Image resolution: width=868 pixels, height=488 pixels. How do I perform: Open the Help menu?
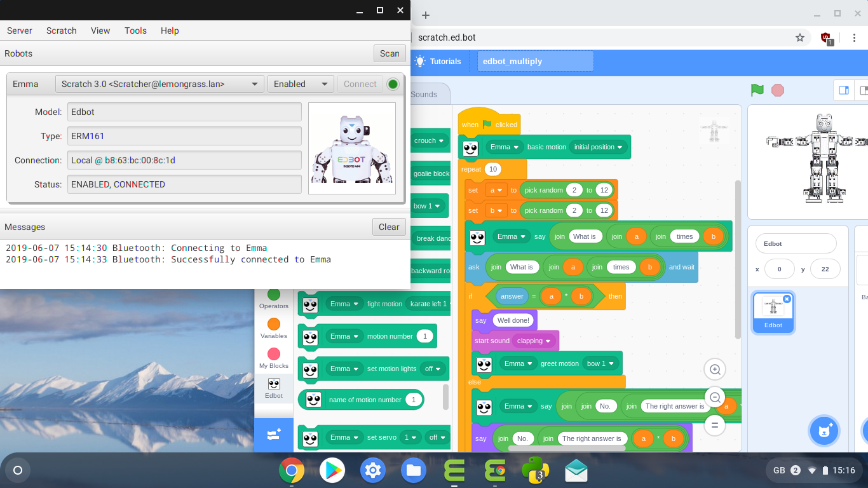click(x=170, y=30)
